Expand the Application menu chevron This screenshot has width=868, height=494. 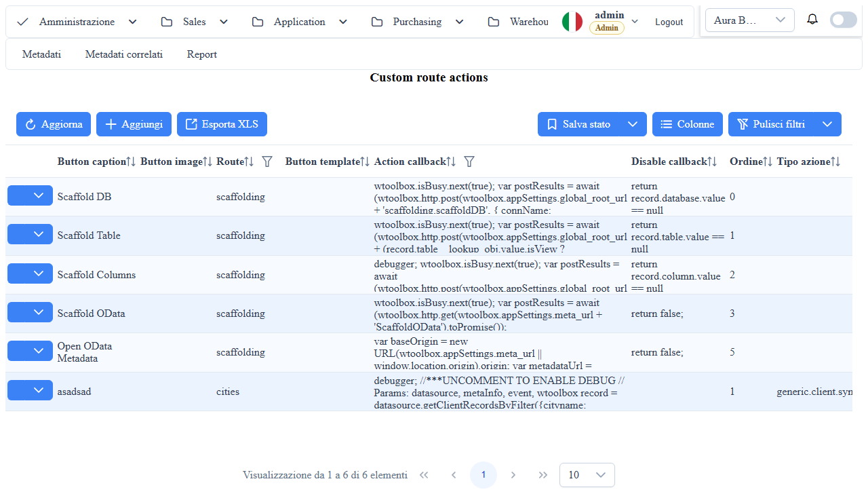tap(343, 22)
